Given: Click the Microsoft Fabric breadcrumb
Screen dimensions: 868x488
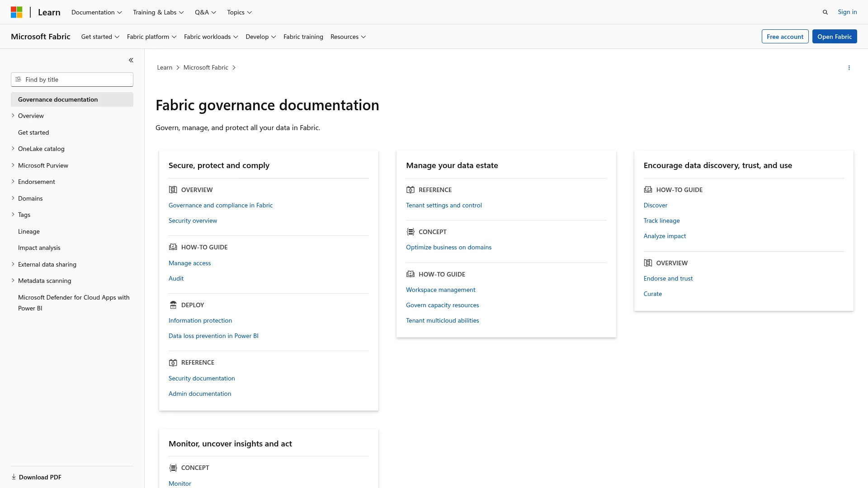Looking at the screenshot, I should [x=206, y=67].
